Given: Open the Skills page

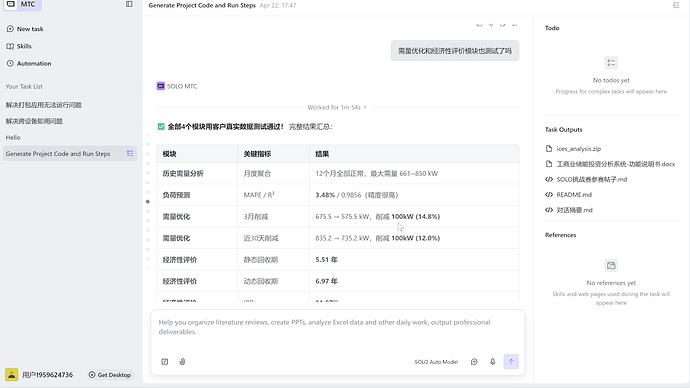Looking at the screenshot, I should [x=19, y=46].
